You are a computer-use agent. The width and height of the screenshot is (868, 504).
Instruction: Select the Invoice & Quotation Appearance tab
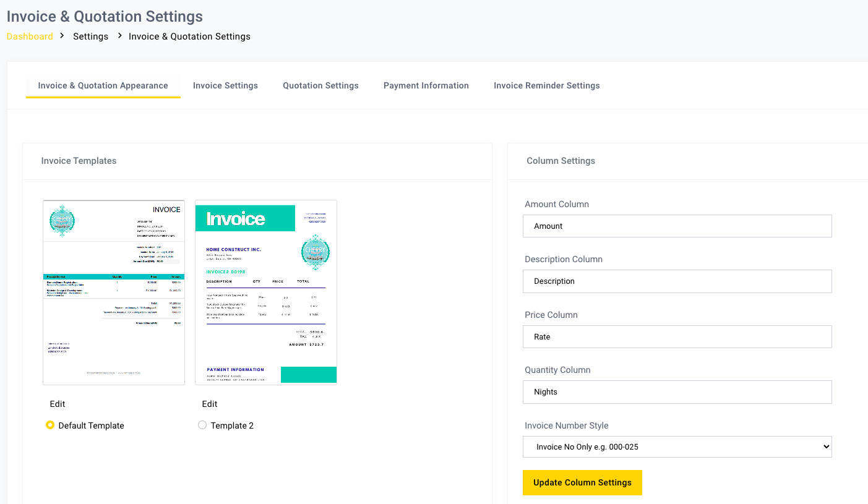point(103,85)
